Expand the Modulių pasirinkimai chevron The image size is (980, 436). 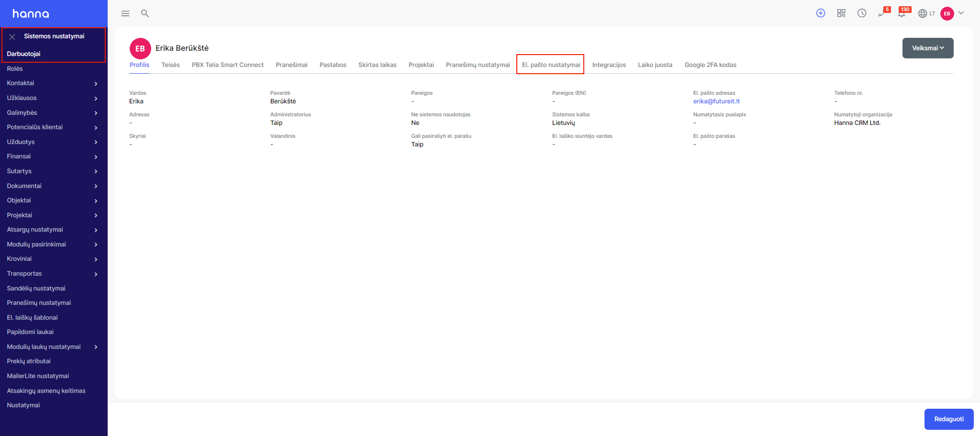96,245
